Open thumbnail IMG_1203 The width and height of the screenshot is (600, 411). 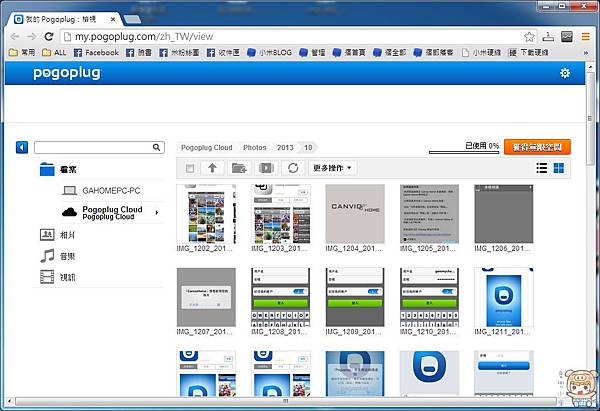click(280, 214)
